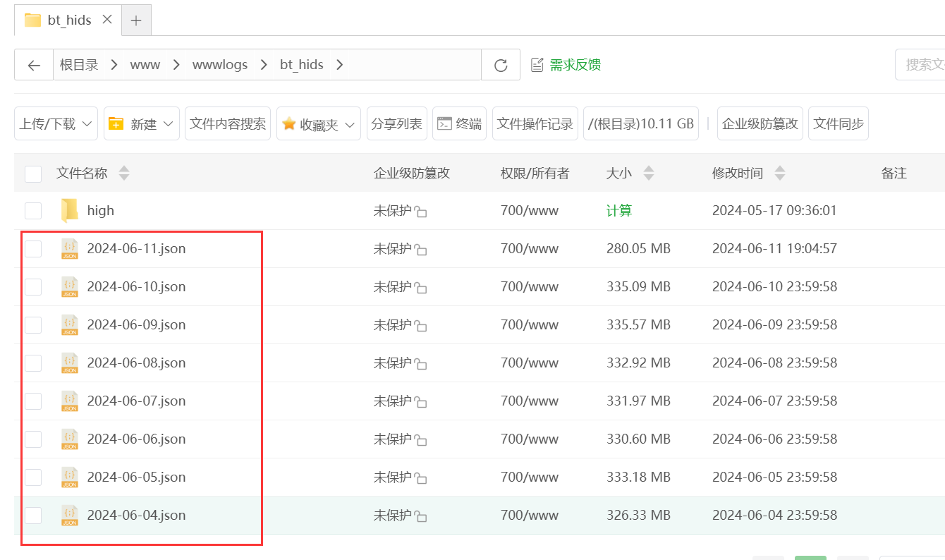This screenshot has height=560, width=945.
Task: Check the box for 2024-06-06.json
Action: (33, 439)
